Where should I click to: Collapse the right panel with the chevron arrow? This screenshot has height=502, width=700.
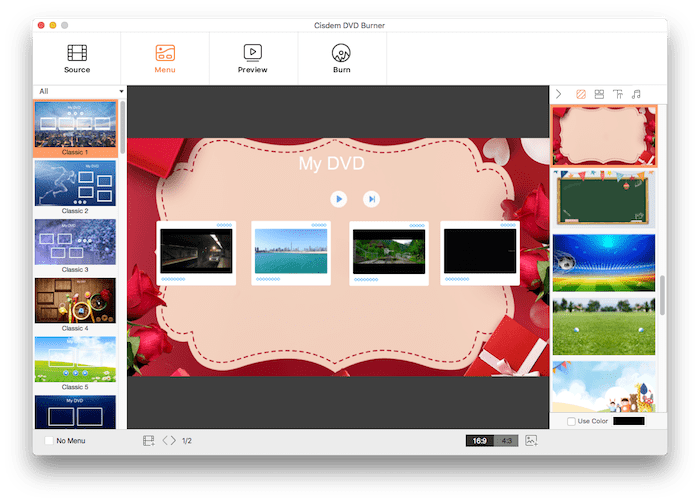pyautogui.click(x=559, y=94)
